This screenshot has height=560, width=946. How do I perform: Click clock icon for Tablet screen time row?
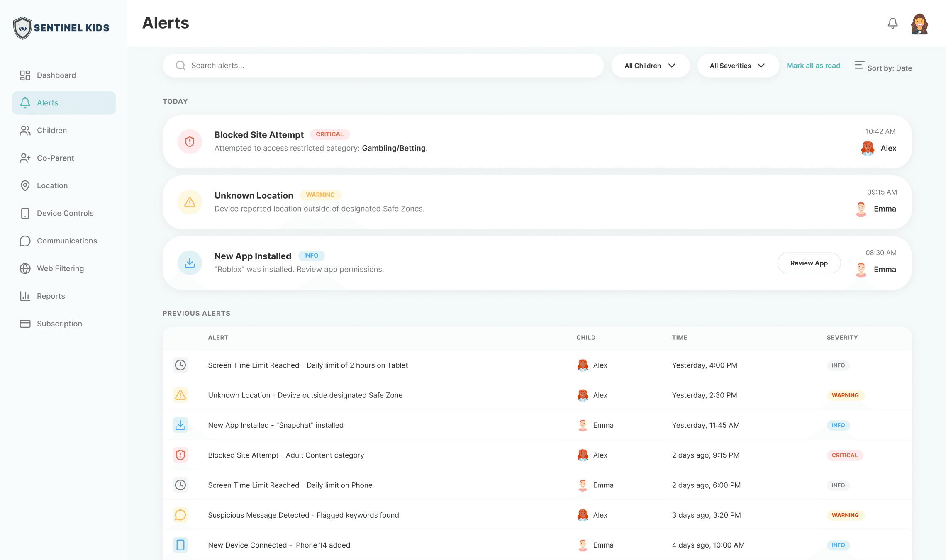pos(180,365)
